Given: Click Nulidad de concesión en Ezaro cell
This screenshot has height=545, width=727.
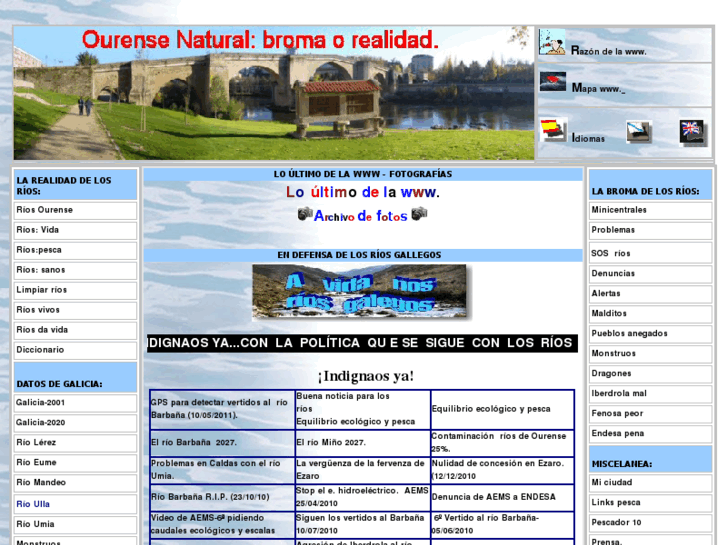Looking at the screenshot, I should pyautogui.click(x=503, y=470).
